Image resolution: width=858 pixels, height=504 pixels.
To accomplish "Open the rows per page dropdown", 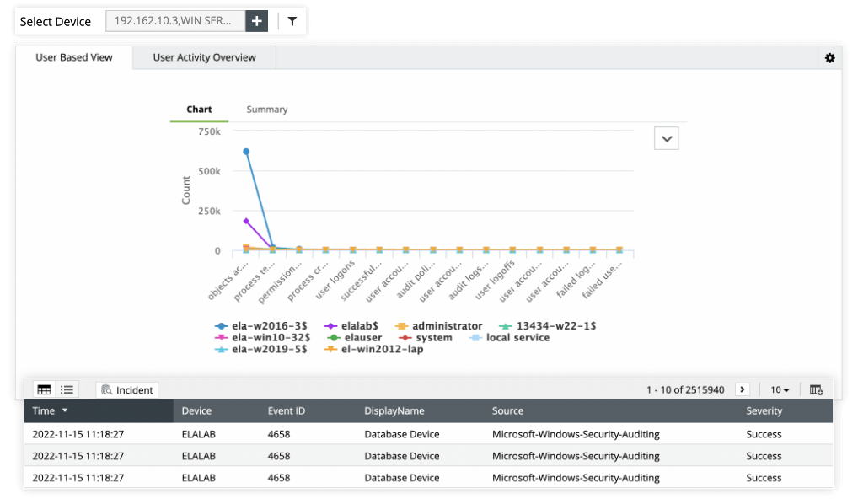I will click(780, 389).
